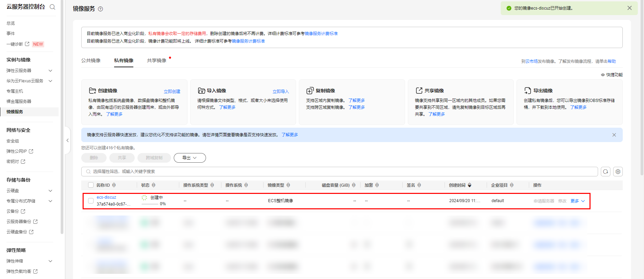The image size is (644, 279).
Task: Sort by 名称/ID column icon
Action: pos(114,185)
